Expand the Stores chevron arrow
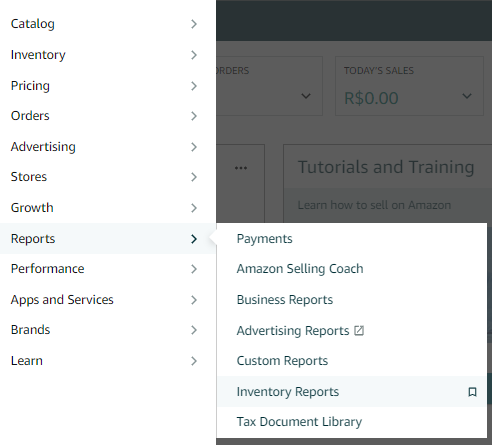The image size is (492, 445). click(x=194, y=177)
